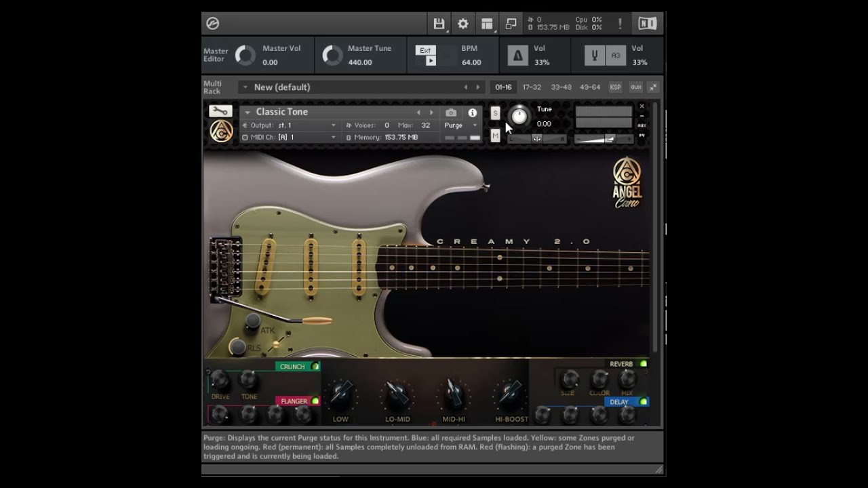Open the Classic Tone instrument dropdown arrow
This screenshot has height=488, width=868.
(x=248, y=113)
